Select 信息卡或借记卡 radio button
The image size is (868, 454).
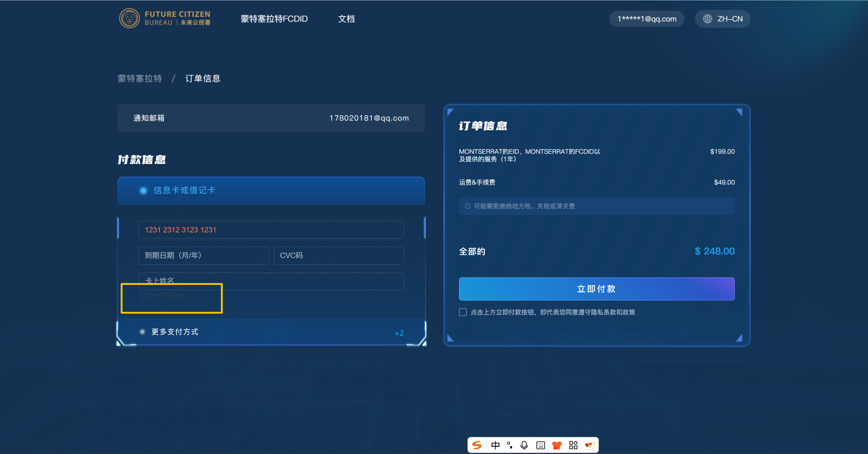pyautogui.click(x=143, y=191)
